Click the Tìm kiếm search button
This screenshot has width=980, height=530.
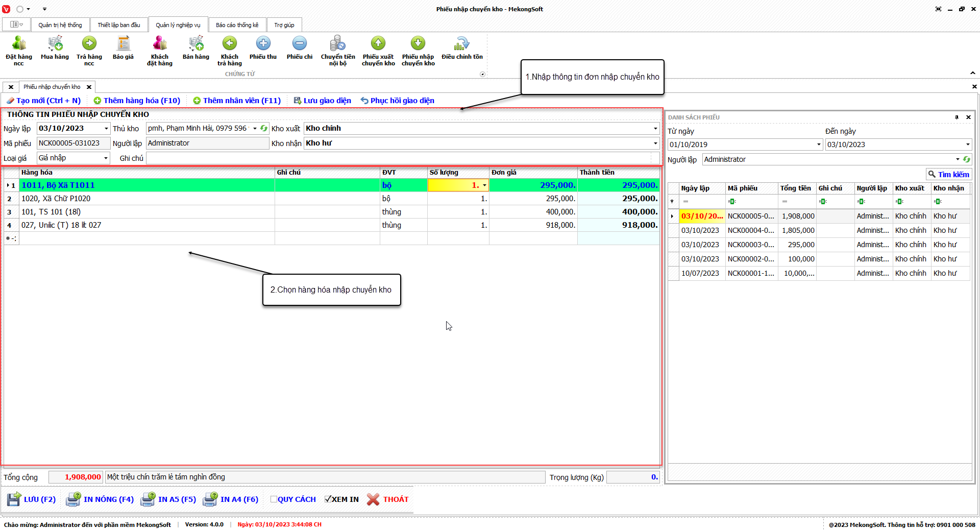pos(948,175)
